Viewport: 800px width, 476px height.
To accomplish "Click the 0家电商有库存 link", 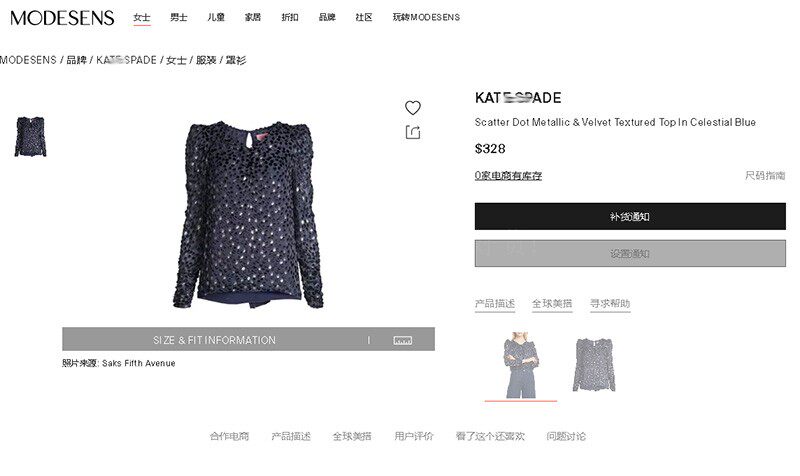I will (x=508, y=176).
